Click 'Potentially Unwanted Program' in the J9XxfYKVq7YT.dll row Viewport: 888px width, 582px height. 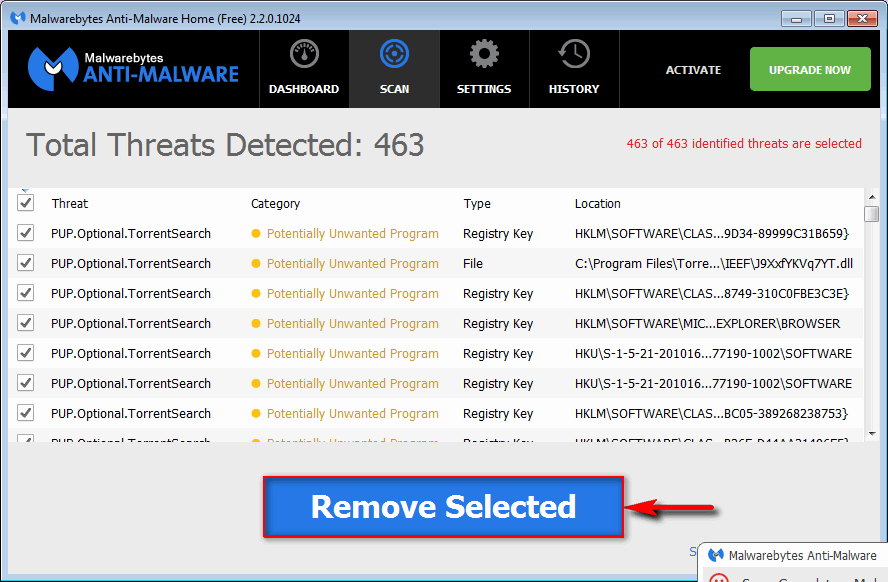click(352, 264)
